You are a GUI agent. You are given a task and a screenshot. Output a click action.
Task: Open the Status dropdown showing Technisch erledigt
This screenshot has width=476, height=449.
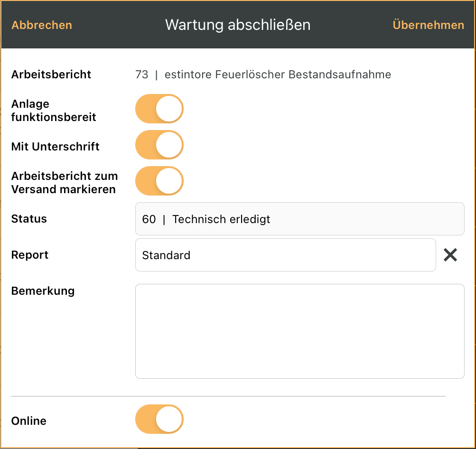[299, 219]
